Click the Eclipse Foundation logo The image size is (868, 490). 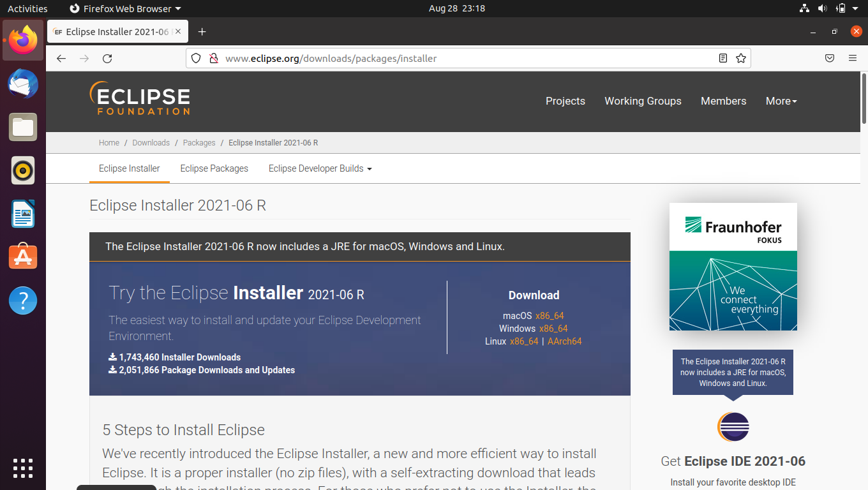tap(139, 99)
